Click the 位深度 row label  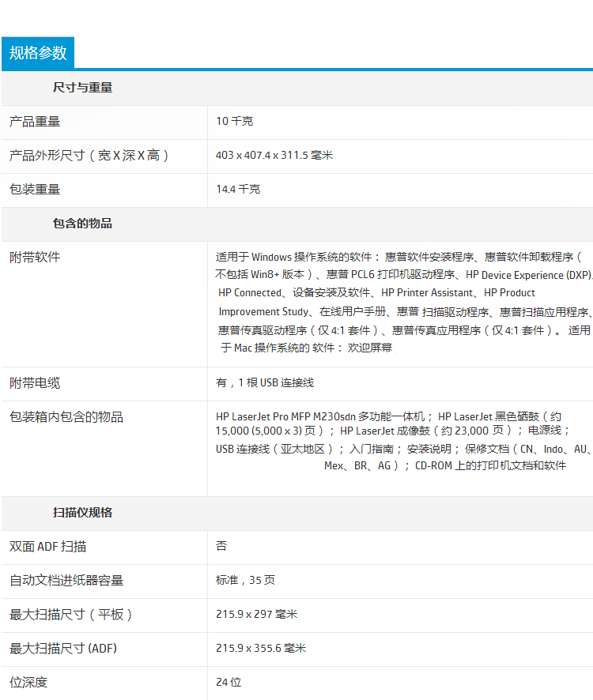pos(28,682)
